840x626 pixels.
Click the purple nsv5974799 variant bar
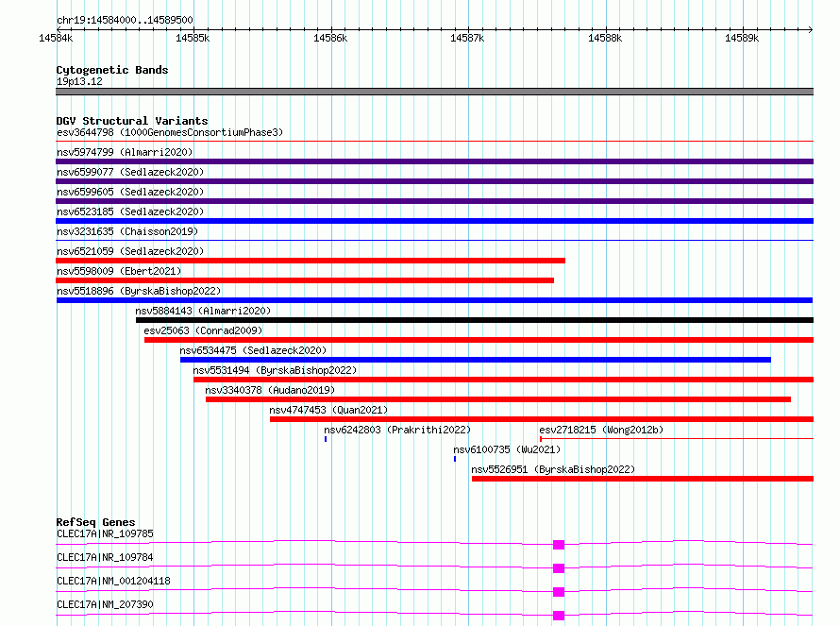point(434,161)
